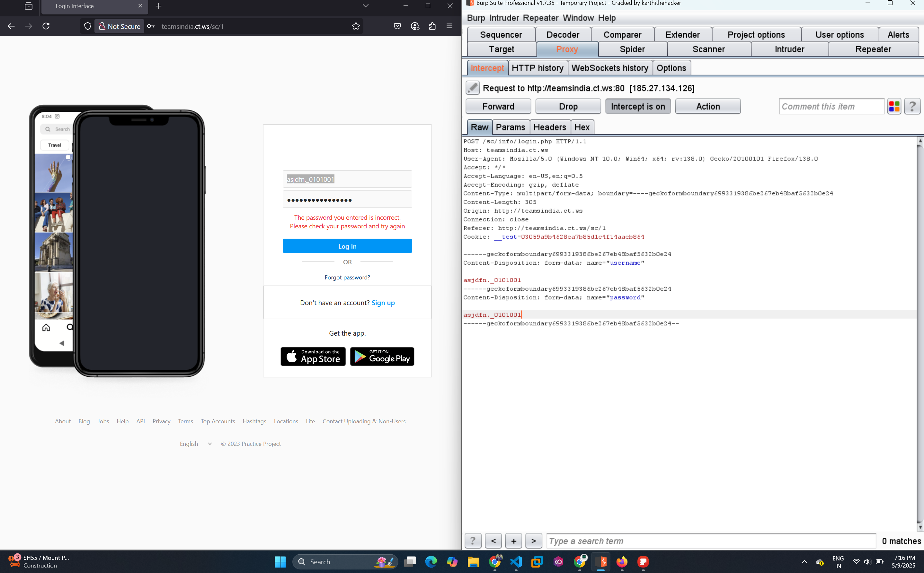Open Firefox shield tracking protection icon
This screenshot has width=924, height=573.
pos(88,26)
